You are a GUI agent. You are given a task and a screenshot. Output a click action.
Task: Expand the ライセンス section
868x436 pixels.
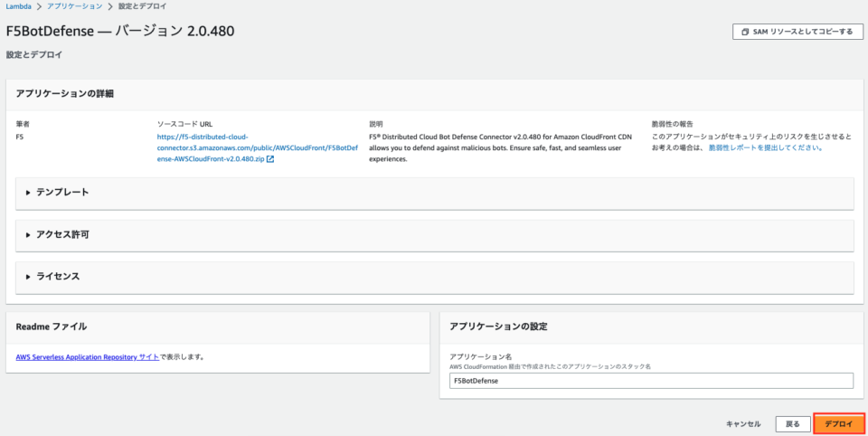coord(435,277)
